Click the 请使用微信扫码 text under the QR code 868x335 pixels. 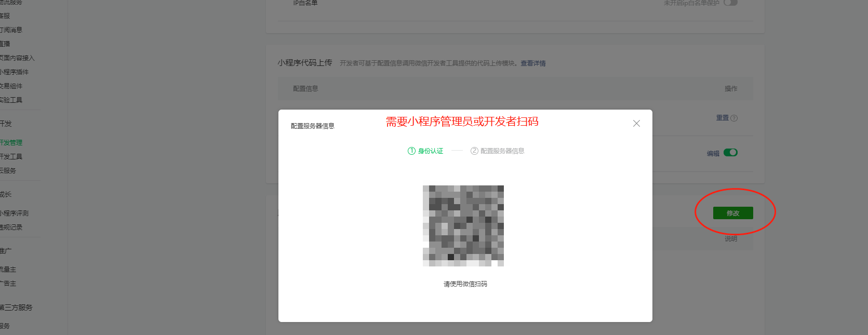(465, 284)
